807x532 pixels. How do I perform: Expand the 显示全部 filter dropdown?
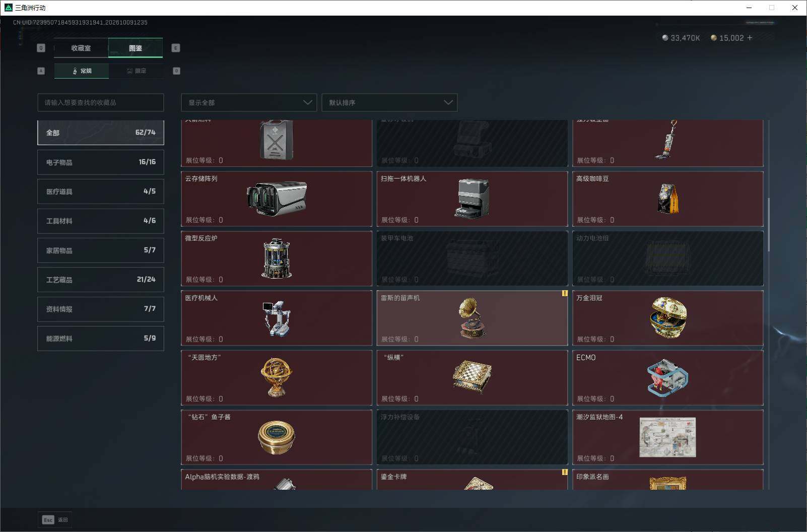[x=249, y=102]
